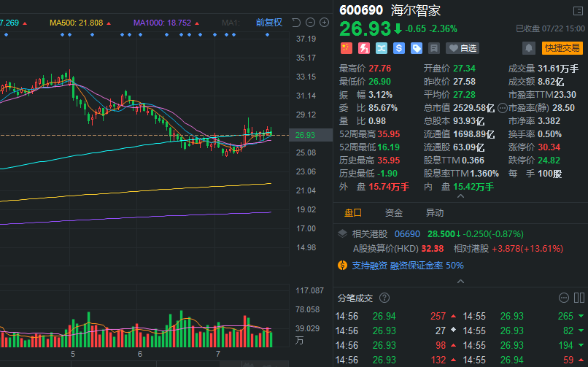588x367 pixels.
Task: Click the stock code 600690
Action: click(x=361, y=10)
